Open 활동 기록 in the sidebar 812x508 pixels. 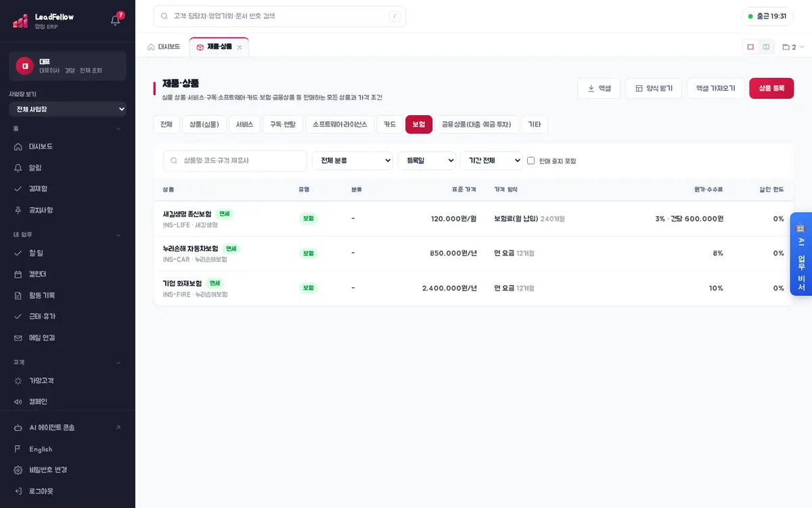[x=68, y=295]
